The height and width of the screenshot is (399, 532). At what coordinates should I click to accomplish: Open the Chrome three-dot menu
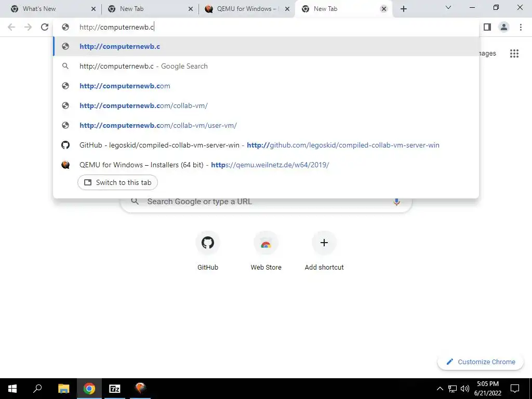521,27
